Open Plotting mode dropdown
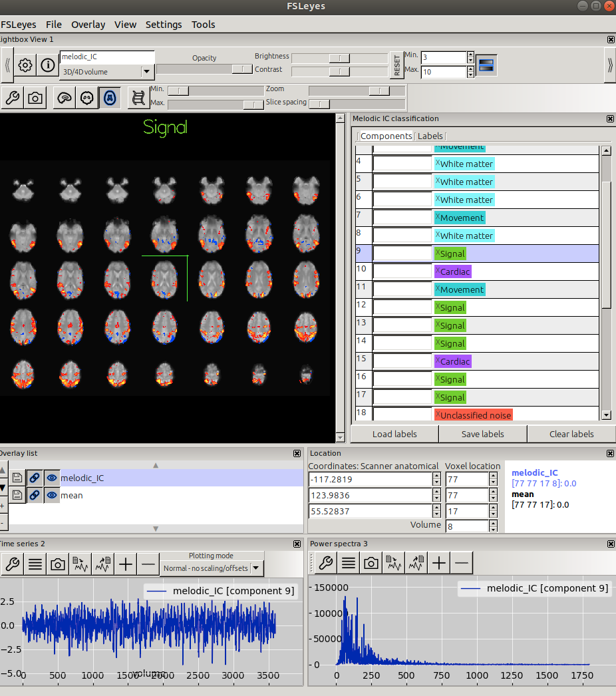616x696 pixels. pyautogui.click(x=256, y=568)
